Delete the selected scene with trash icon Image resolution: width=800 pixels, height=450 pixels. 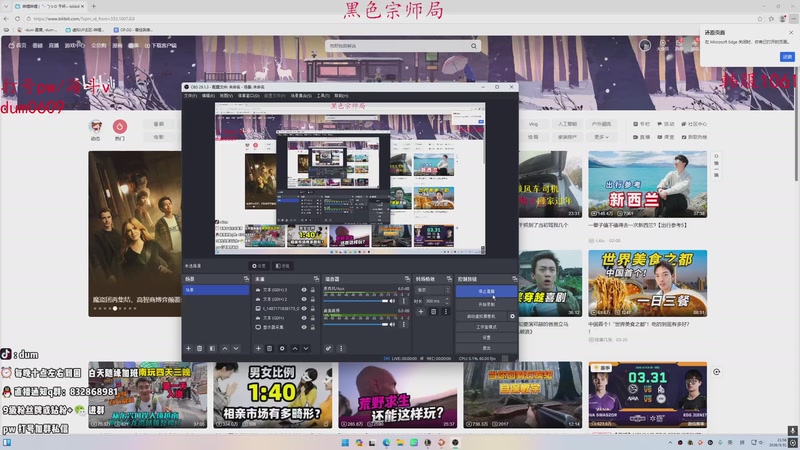tap(200, 348)
